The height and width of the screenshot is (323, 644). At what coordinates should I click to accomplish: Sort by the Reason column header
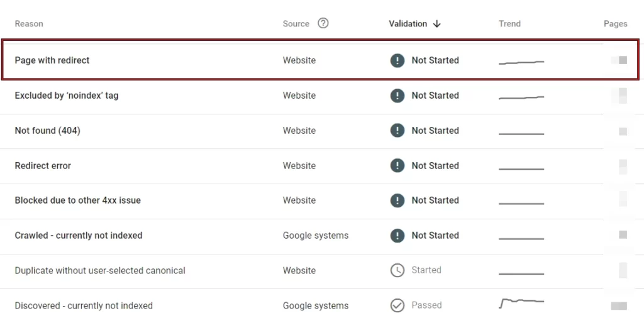[29, 24]
